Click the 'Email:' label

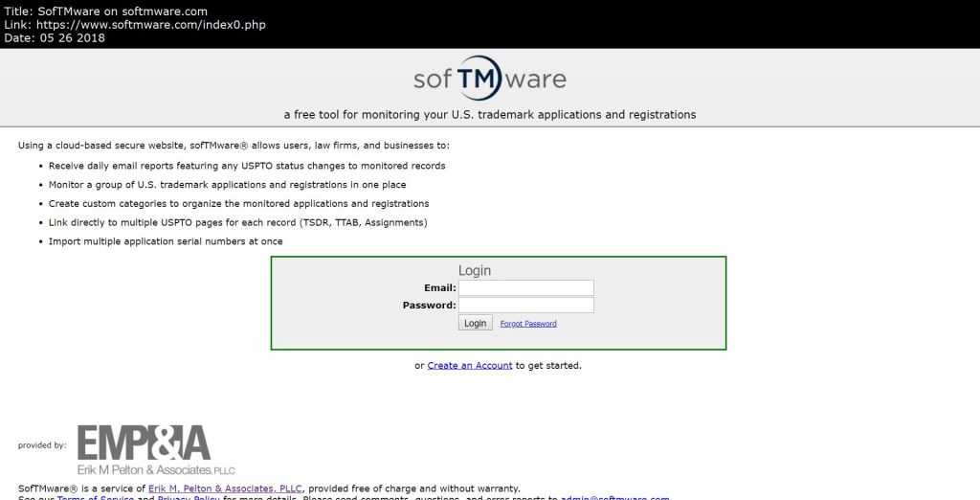[440, 288]
